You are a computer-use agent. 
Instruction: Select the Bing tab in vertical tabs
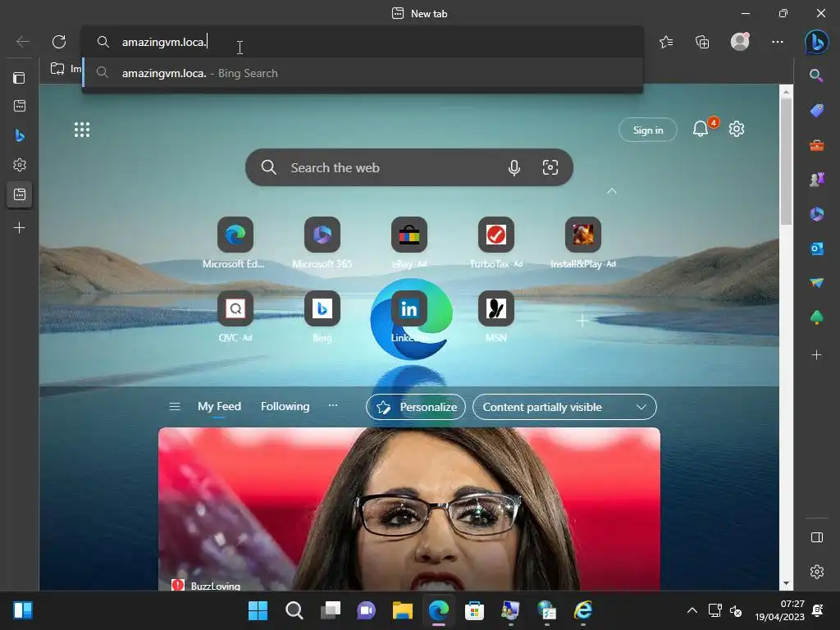tap(20, 135)
